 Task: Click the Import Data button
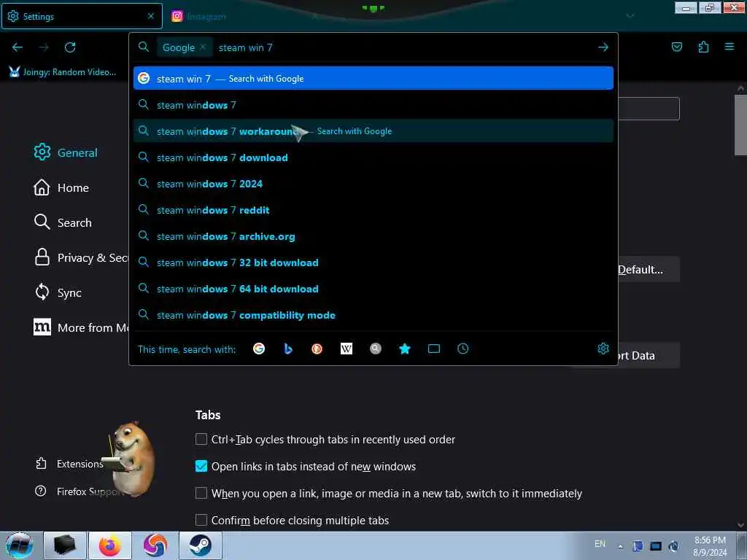click(x=649, y=355)
